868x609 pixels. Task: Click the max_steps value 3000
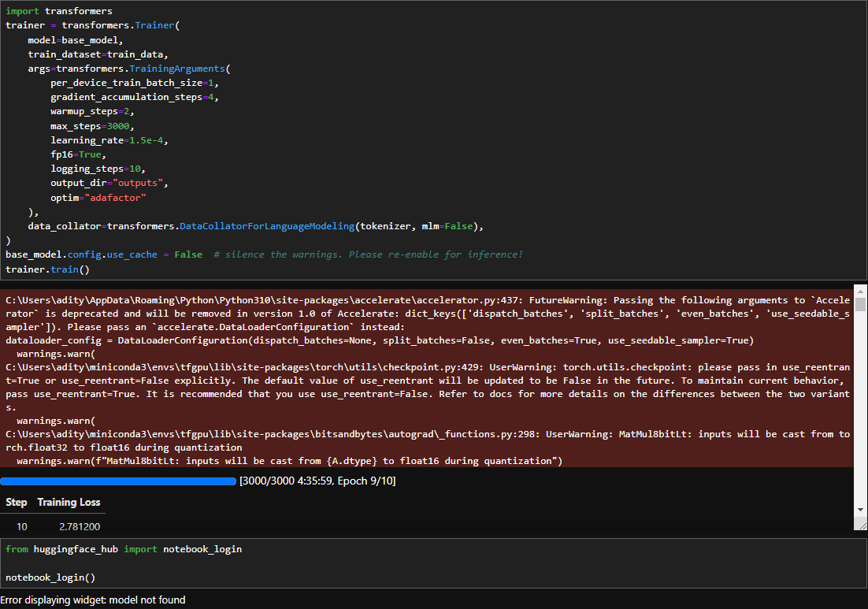point(121,126)
